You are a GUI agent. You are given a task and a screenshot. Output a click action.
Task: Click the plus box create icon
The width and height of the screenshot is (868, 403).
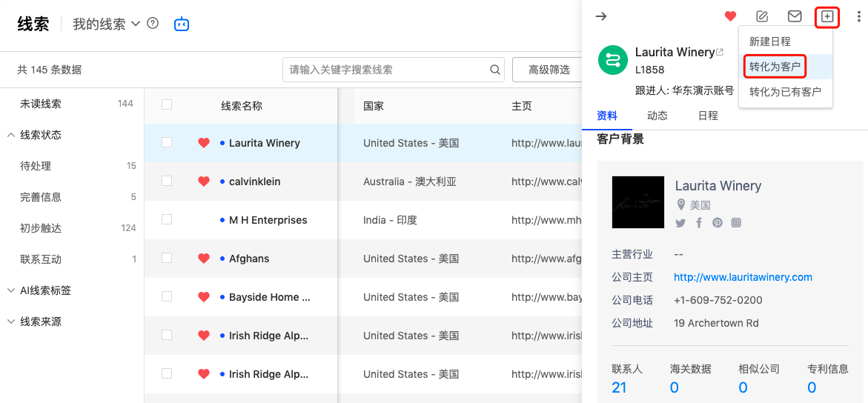(827, 16)
